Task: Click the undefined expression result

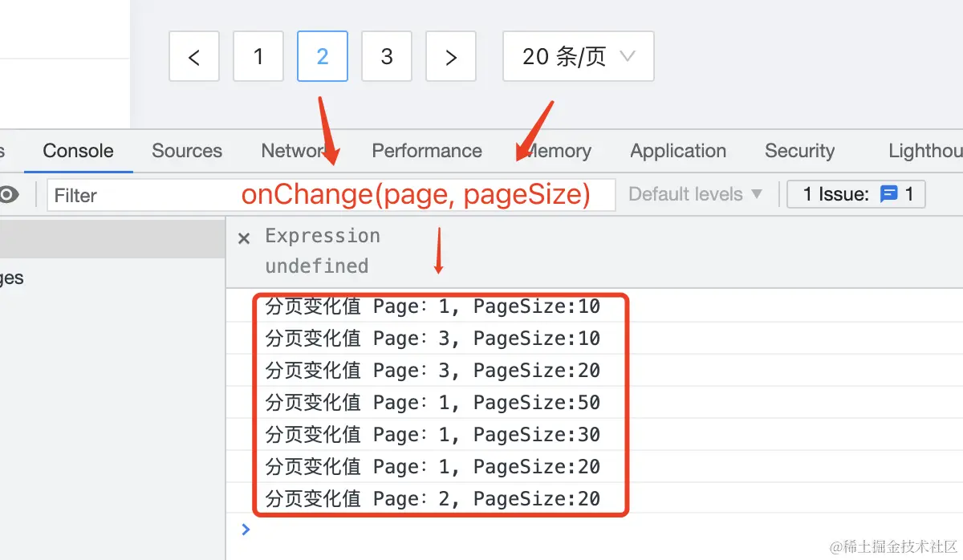Action: (317, 266)
